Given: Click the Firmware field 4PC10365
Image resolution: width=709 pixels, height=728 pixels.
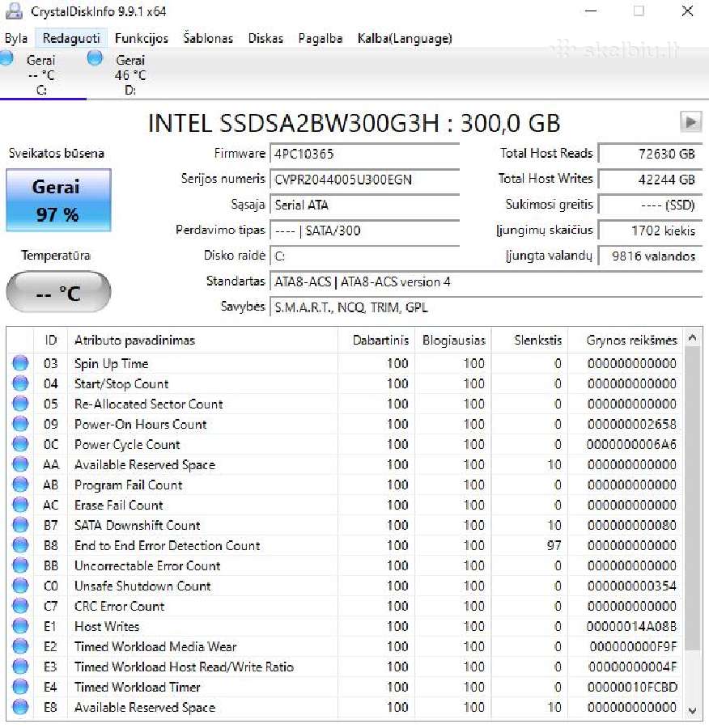Looking at the screenshot, I should (364, 154).
